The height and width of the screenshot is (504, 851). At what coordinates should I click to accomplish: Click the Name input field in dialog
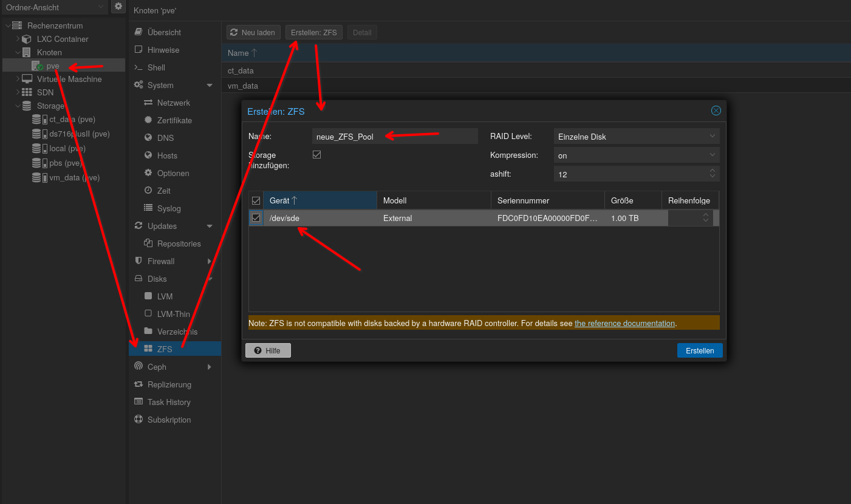pos(395,137)
